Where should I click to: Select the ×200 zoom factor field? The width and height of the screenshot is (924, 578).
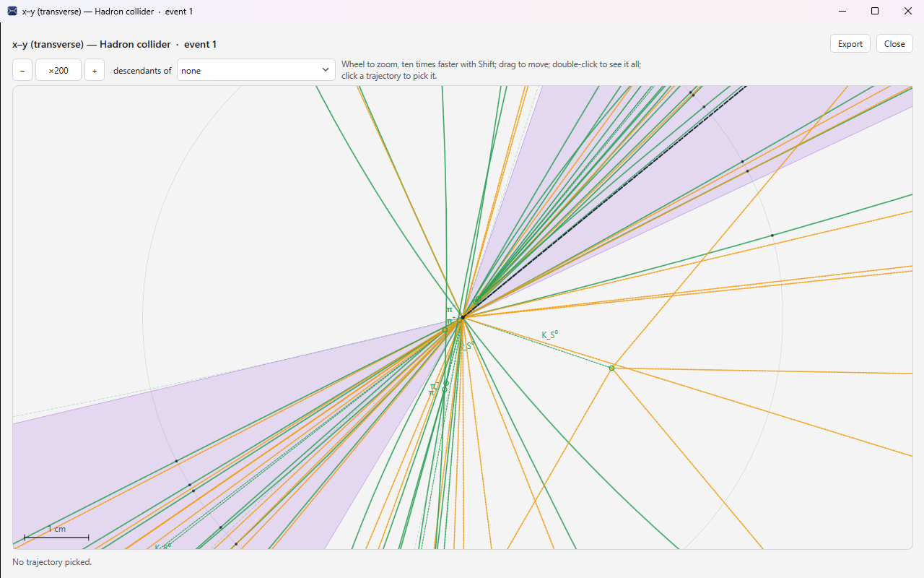click(58, 70)
